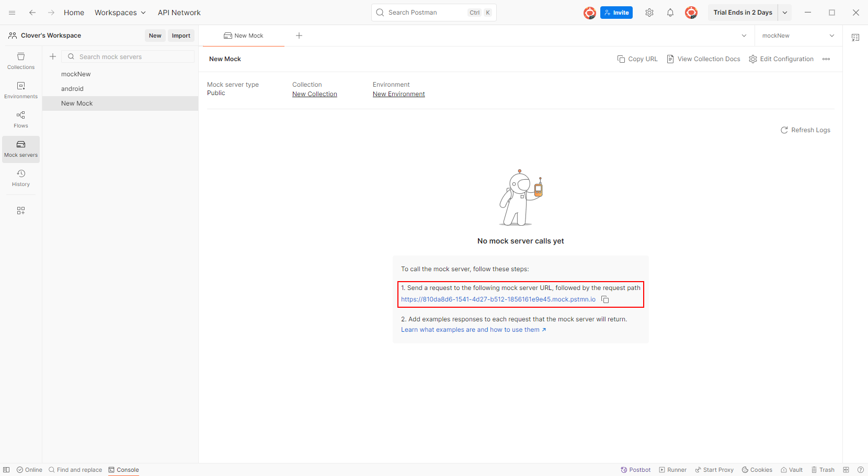Open the two-pane layout icon
Viewport: 868px width, 476px height.
[846, 470]
